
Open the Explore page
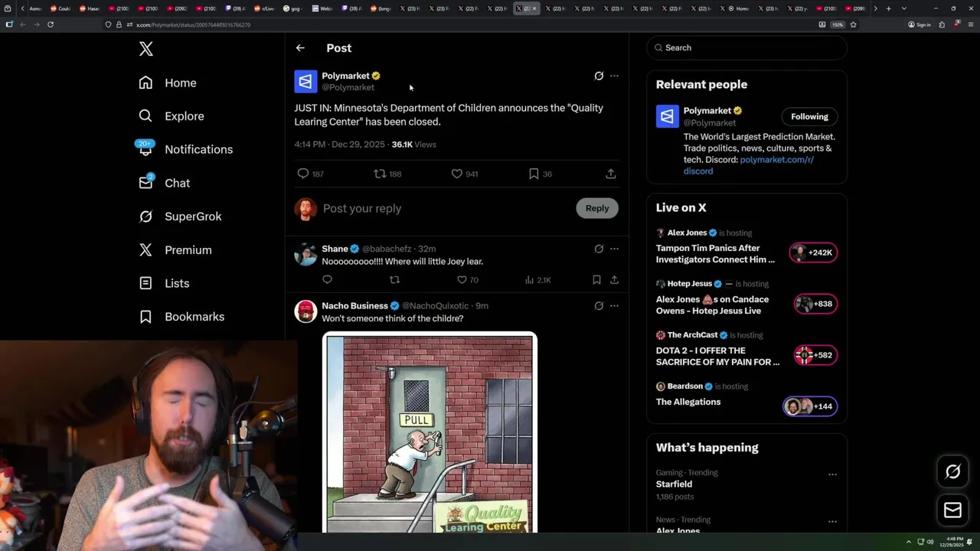[x=171, y=116]
